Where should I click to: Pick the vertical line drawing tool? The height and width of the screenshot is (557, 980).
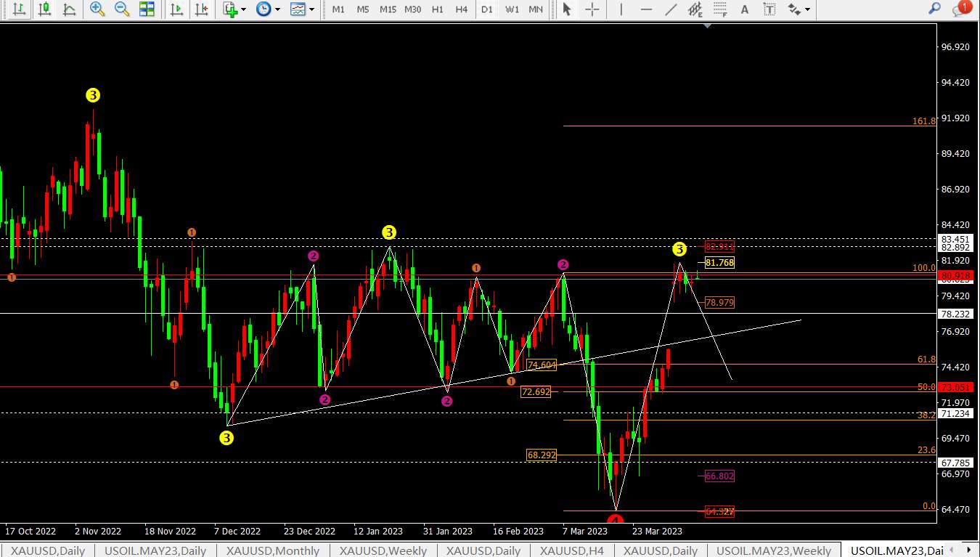[621, 9]
